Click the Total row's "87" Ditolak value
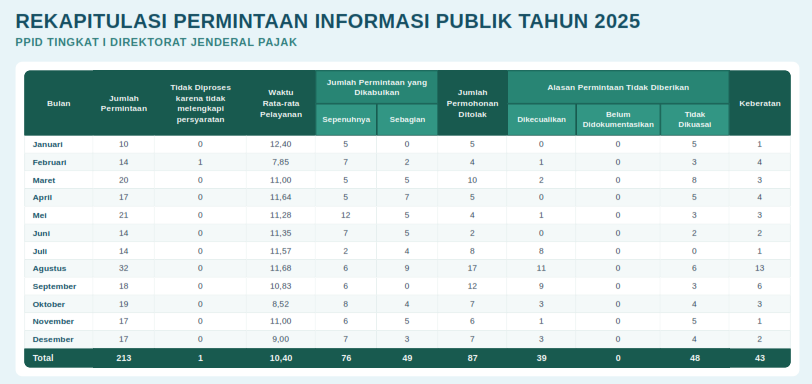 473,358
